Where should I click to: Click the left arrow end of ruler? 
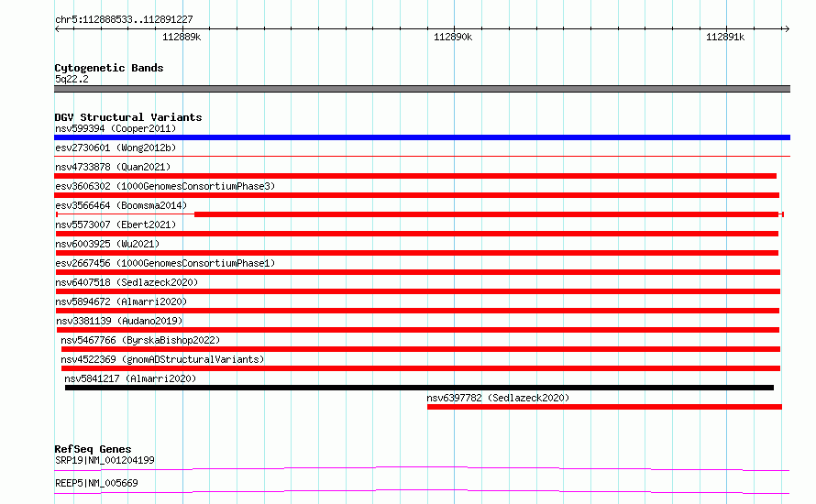tap(57, 29)
